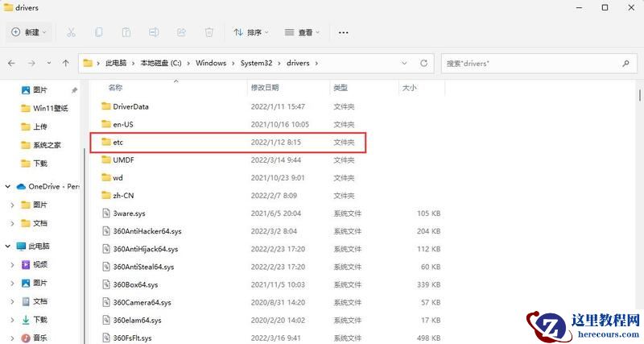
Task: Expand 文档 under OneDrive
Action: point(12,223)
